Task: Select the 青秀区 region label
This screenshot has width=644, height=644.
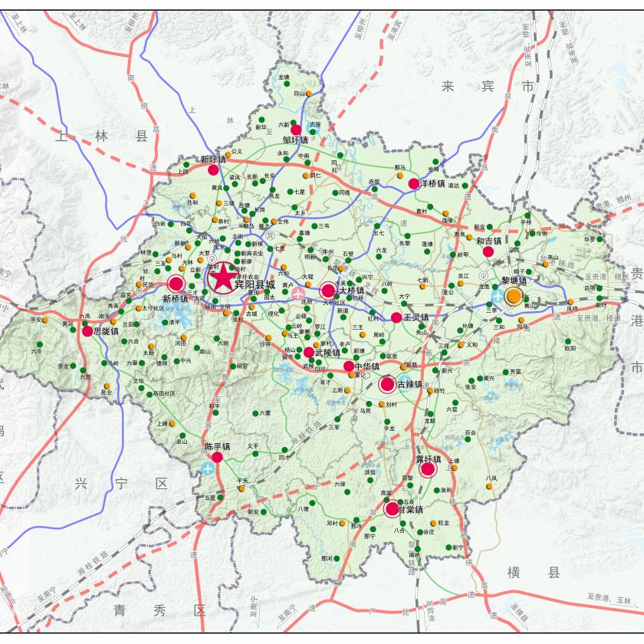Action: coord(159,610)
